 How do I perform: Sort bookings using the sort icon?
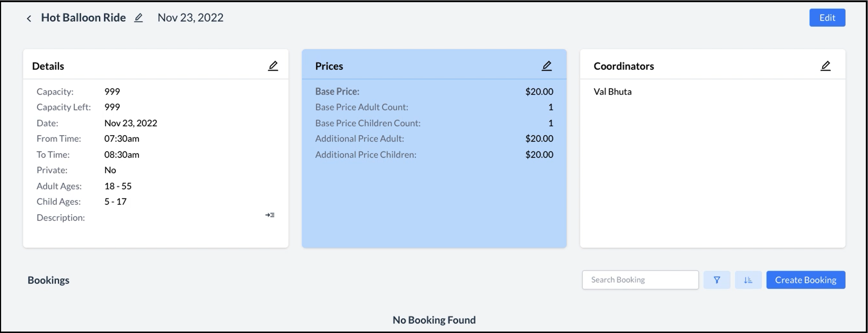tap(748, 280)
